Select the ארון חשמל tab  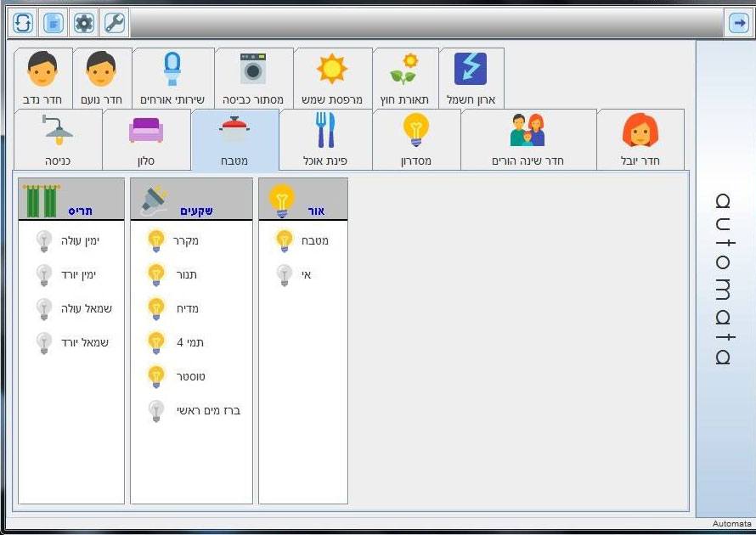[x=471, y=78]
